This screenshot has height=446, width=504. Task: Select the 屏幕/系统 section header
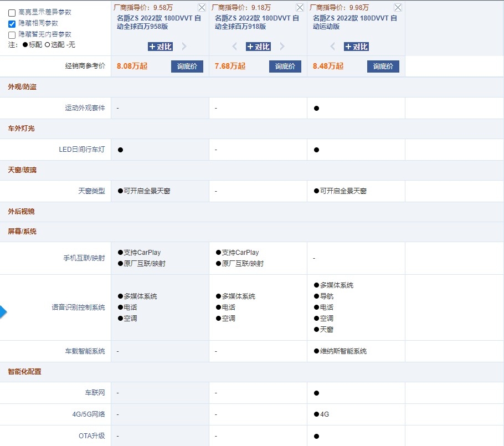click(x=22, y=232)
